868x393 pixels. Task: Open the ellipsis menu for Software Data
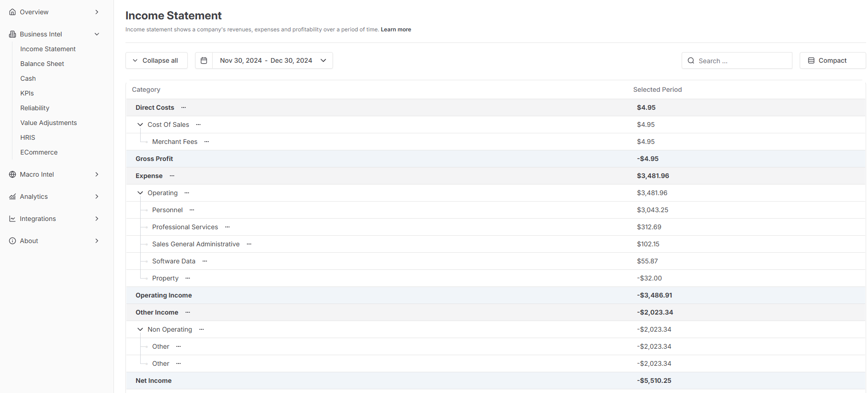[x=205, y=261]
